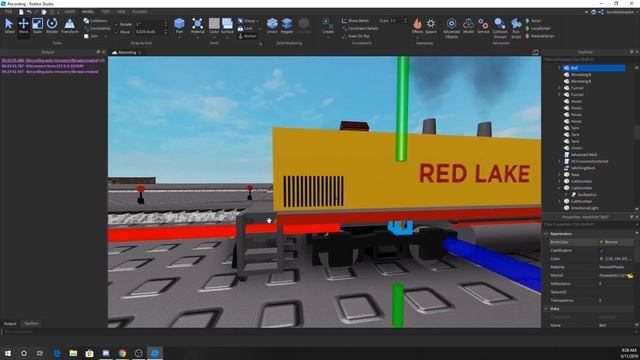
Task: Select the Toolbox tab at bottom
Action: point(31,323)
